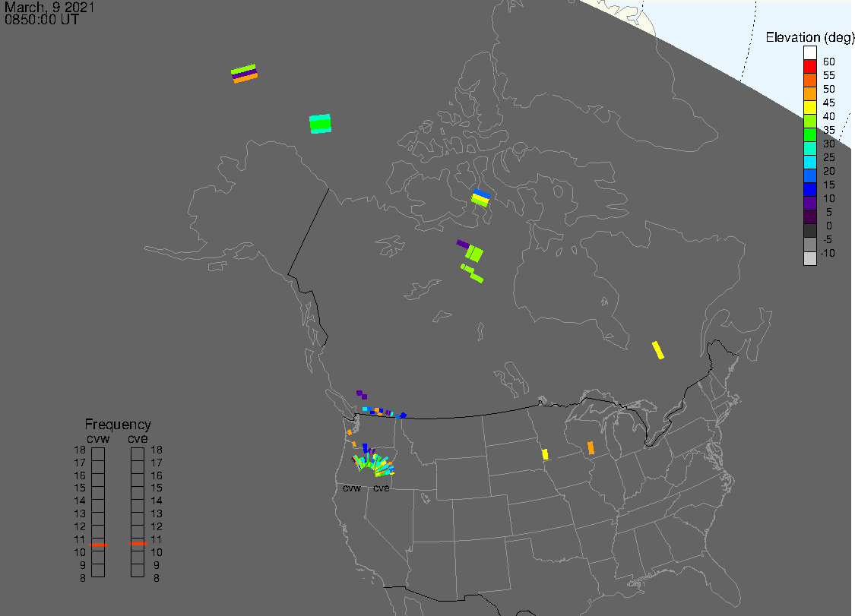Click the purple echo squares over British Columbia

click(x=362, y=394)
